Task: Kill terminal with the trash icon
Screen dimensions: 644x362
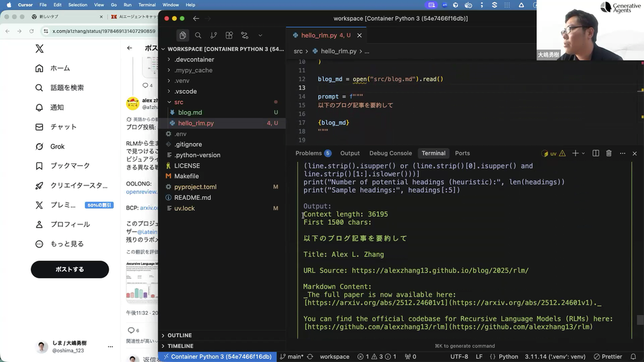Action: pos(609,153)
